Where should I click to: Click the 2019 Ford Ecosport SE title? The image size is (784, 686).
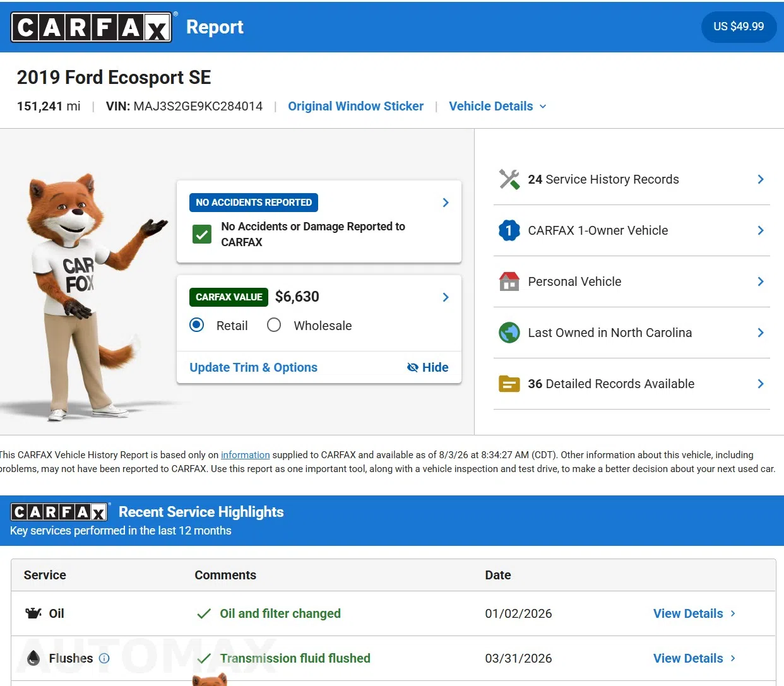pyautogui.click(x=114, y=77)
